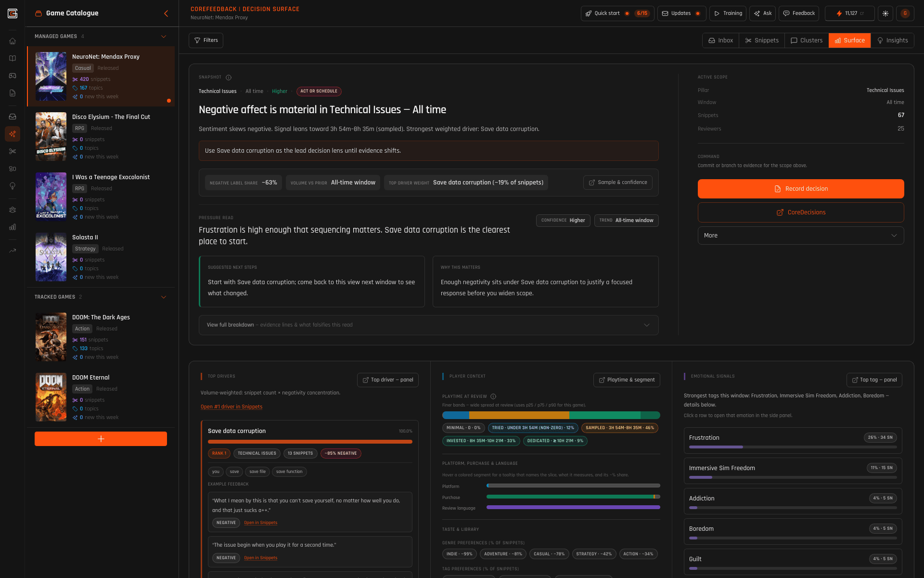924x578 pixels.
Task: Switch to the Clusters tab
Action: coord(807,40)
